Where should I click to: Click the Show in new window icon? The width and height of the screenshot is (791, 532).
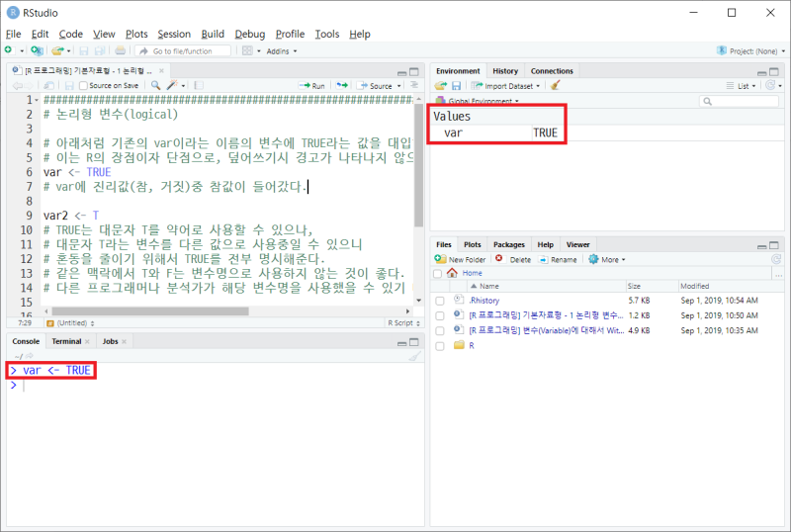coord(48,86)
